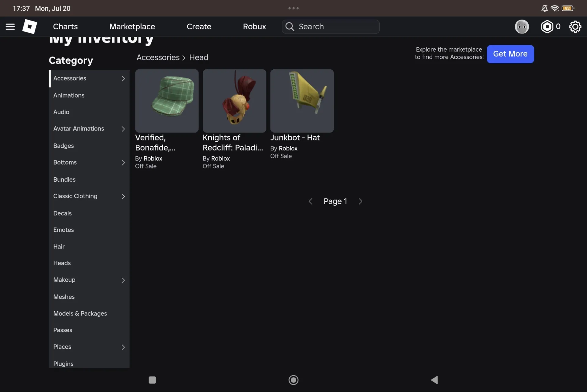Screen dimensions: 587x392
Task: Select the Badges category
Action: [x=89, y=146]
